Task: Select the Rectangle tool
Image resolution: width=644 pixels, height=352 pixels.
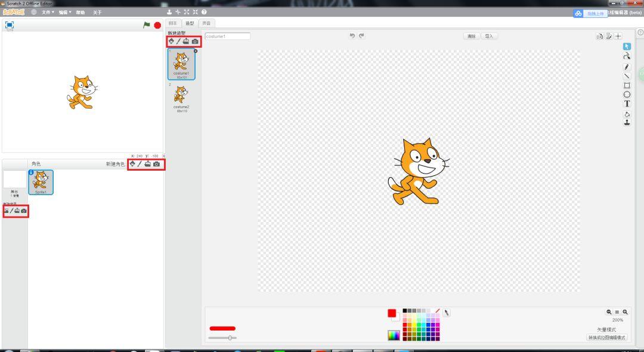Action: coord(627,85)
